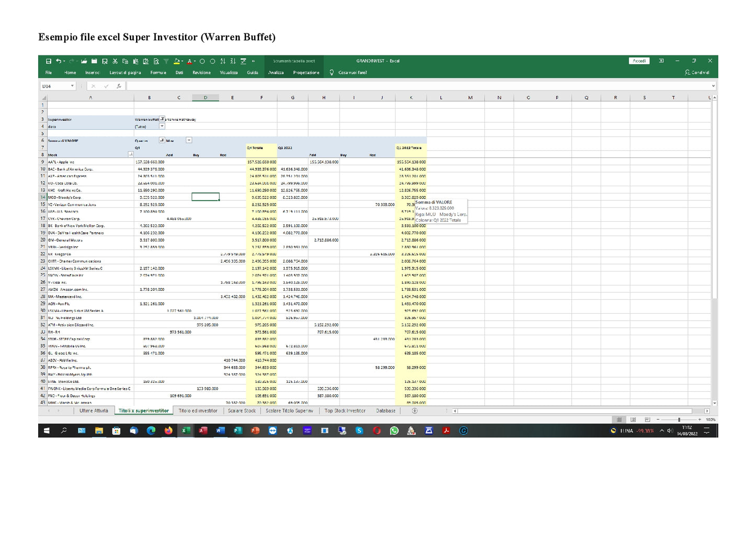Image resolution: width=756 pixels, height=534 pixels.
Task: Open Edge browser from the taskbar
Action: 151,430
